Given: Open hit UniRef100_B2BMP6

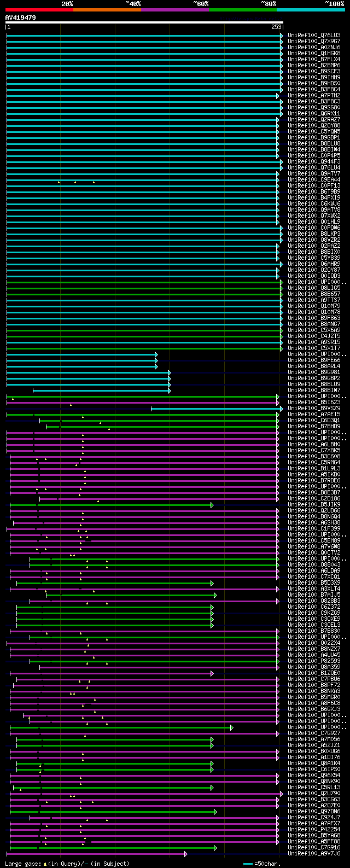Looking at the screenshot, I should [x=314, y=66].
